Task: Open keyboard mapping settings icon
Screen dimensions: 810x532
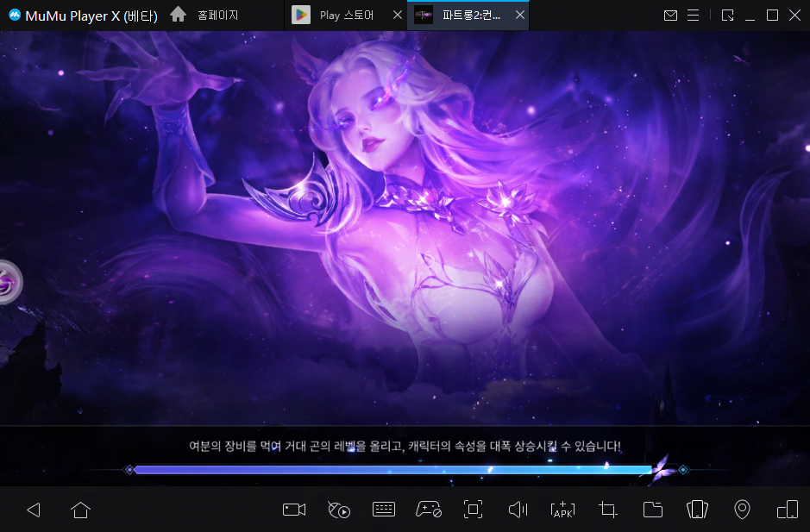Action: coord(384,510)
